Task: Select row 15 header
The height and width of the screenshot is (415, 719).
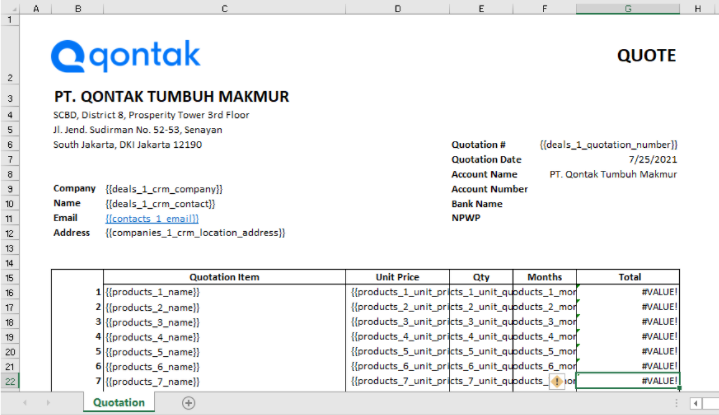Action: pos(10,278)
